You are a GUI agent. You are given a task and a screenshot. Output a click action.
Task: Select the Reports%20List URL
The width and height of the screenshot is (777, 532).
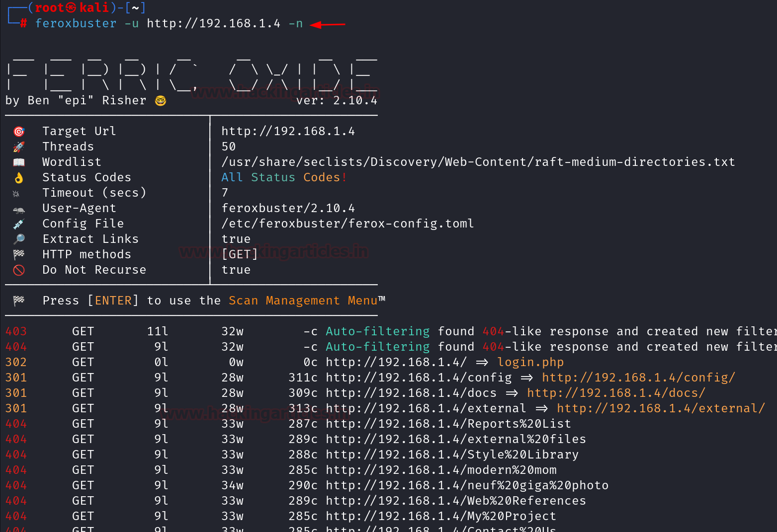click(448, 424)
